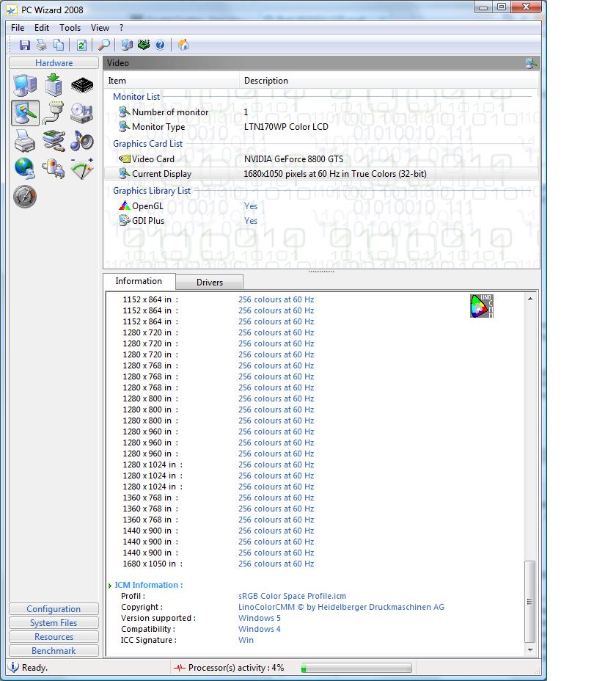This screenshot has width=616, height=681.
Task: Click the Graphics Library List group heading
Action: (152, 191)
